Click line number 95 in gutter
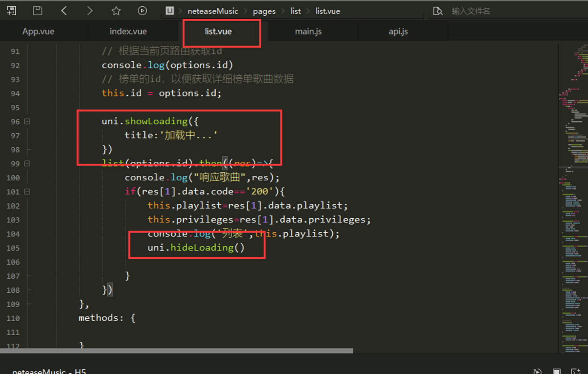 [x=15, y=108]
